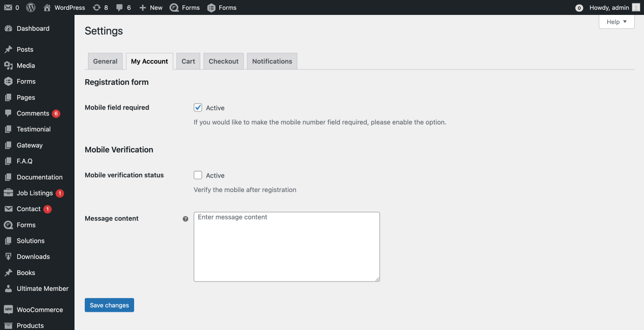Click the first Forms icon in admin bar
The width and height of the screenshot is (644, 330).
pyautogui.click(x=174, y=7)
